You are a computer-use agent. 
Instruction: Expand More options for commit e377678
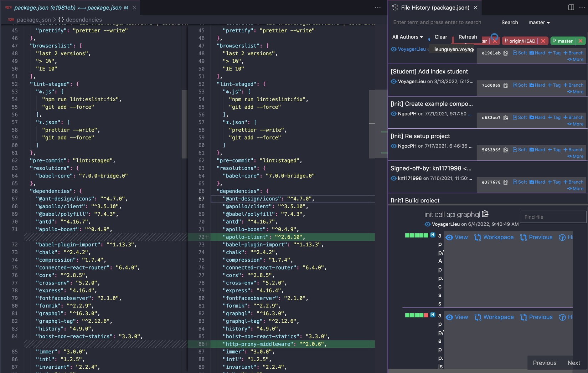coord(576,189)
